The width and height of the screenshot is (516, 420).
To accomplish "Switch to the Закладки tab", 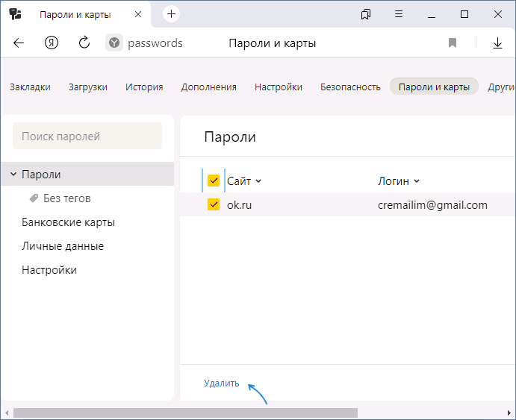I will point(31,87).
